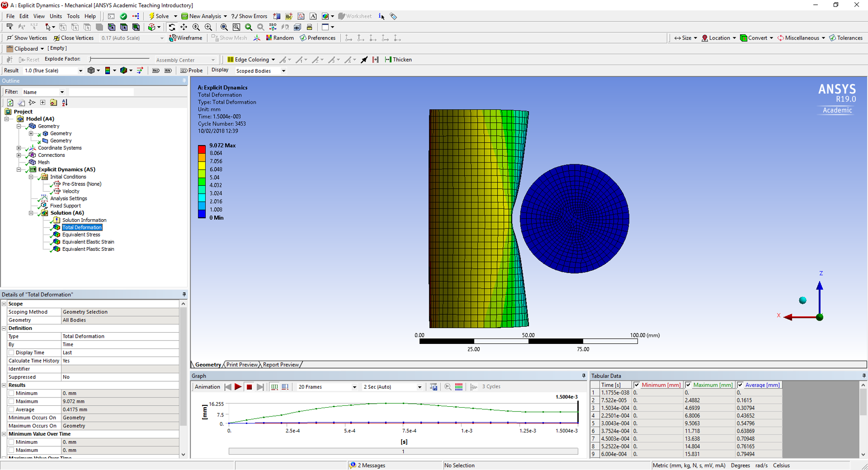The height and width of the screenshot is (470, 868).
Task: Go to next animation frame
Action: [x=260, y=387]
